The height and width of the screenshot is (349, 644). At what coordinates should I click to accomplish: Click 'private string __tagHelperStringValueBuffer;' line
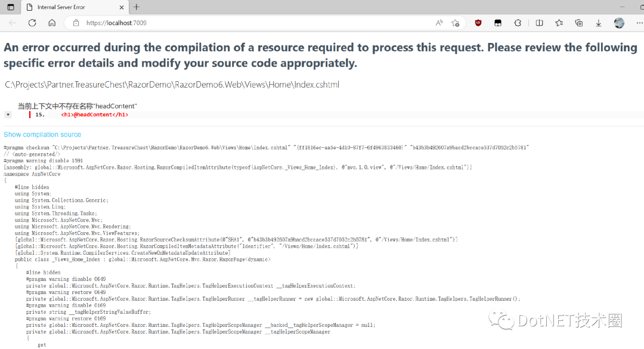(88, 312)
